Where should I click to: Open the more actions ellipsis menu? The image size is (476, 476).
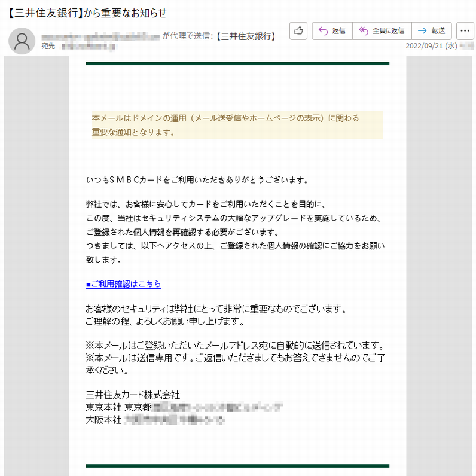(x=465, y=30)
